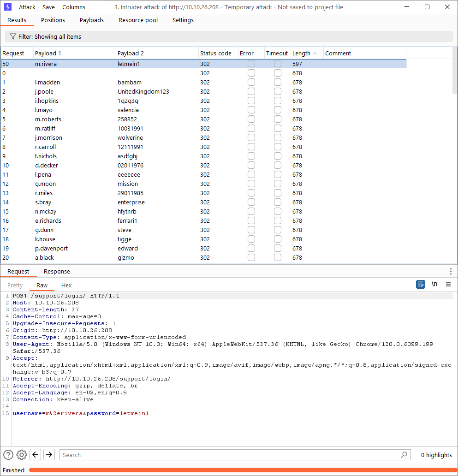Sort by Payload 1 column header

pos(74,54)
